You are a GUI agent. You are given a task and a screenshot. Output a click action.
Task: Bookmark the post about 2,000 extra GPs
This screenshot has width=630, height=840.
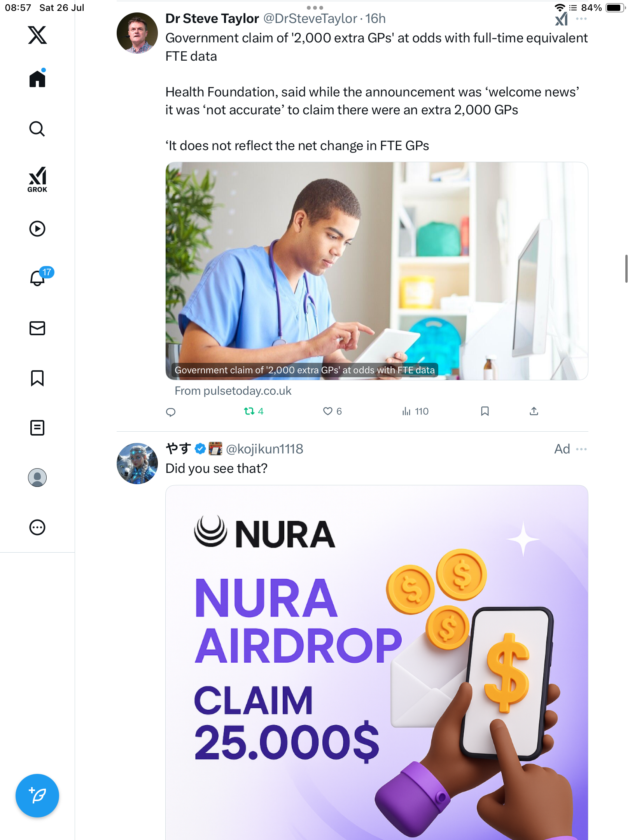[x=485, y=411]
